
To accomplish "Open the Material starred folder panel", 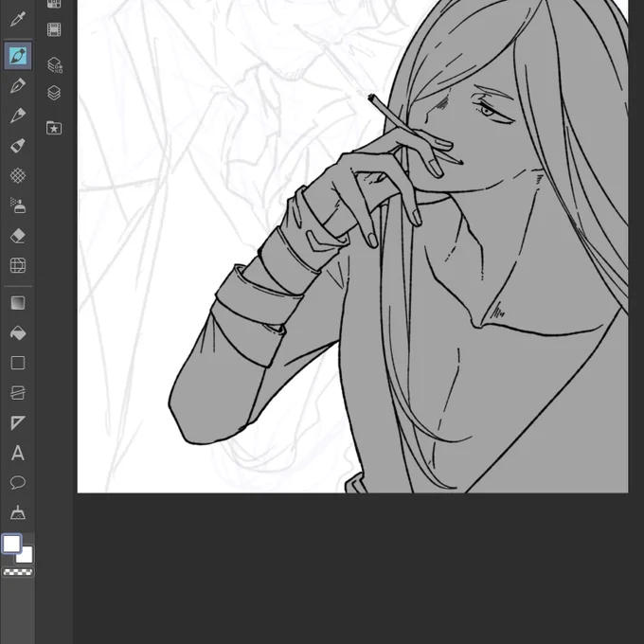I will coord(54,128).
